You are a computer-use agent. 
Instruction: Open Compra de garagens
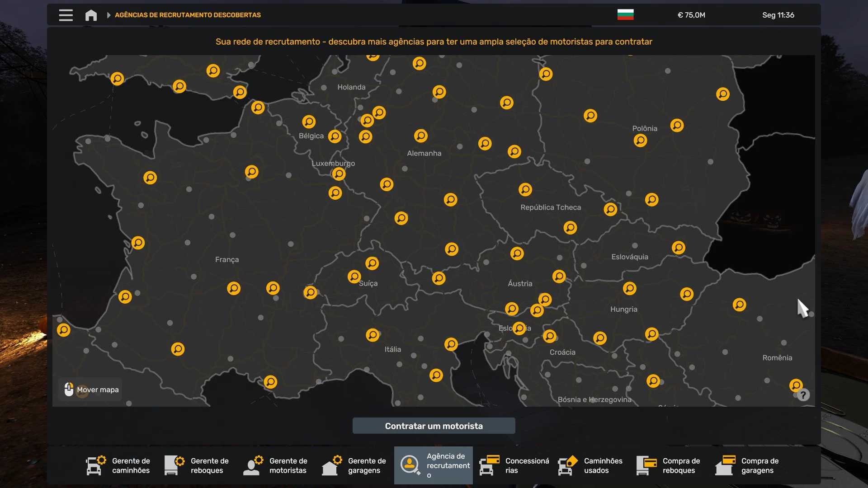click(748, 465)
